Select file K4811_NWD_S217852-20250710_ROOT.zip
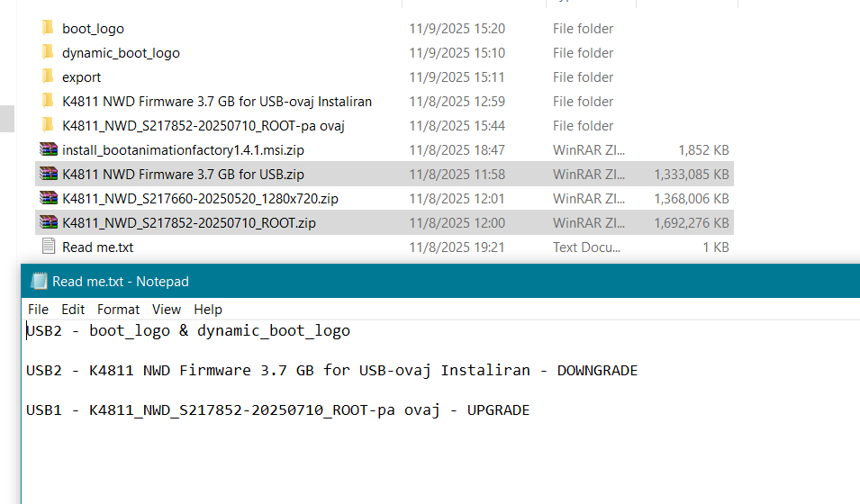The width and height of the screenshot is (860, 504). (x=189, y=223)
